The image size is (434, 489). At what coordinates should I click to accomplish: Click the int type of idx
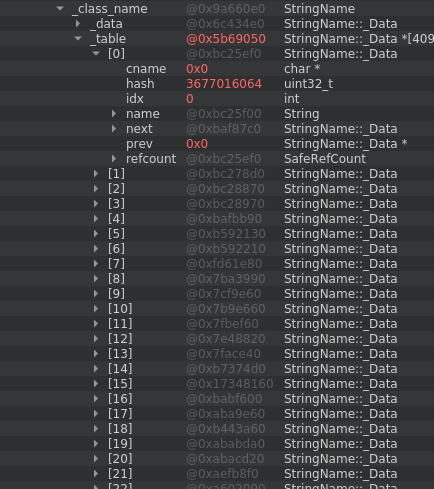292,99
